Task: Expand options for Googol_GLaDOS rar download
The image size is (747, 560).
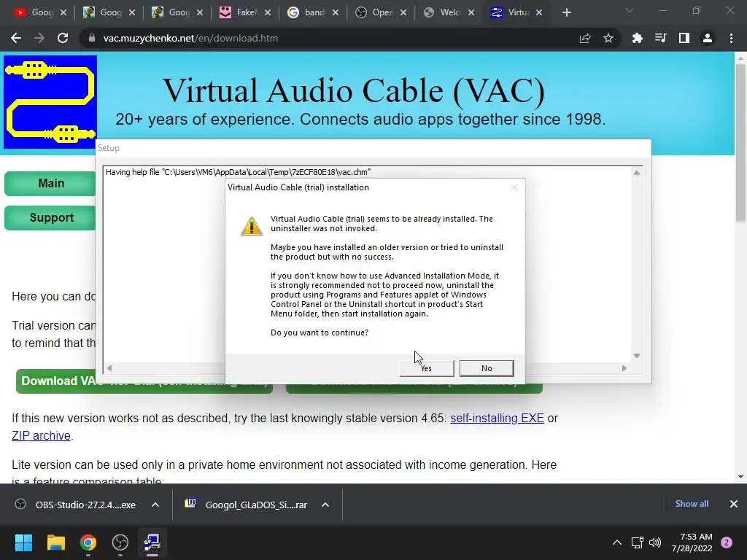Action: (x=325, y=505)
